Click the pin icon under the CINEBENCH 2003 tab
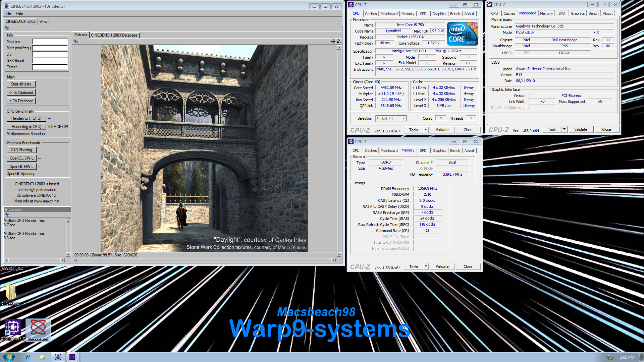Image resolution: width=644 pixels, height=362 pixels. (x=7, y=28)
